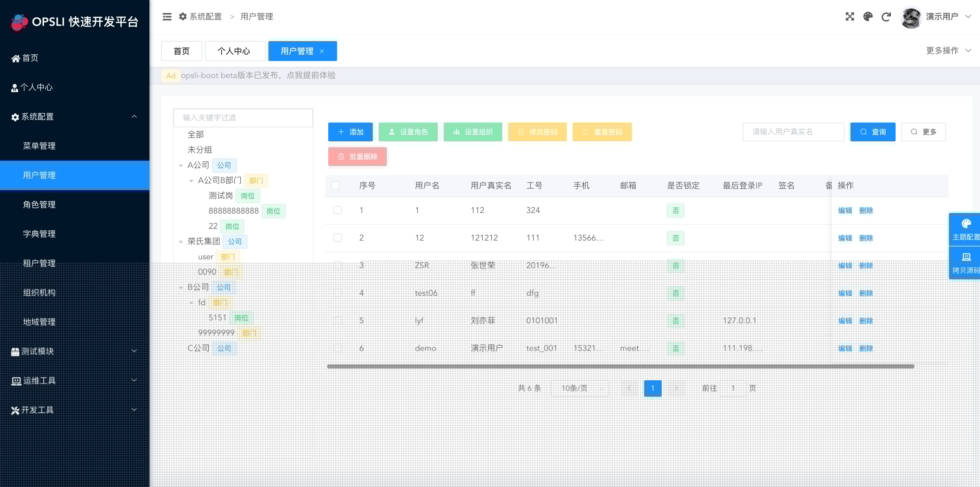This screenshot has width=980, height=487.
Task: Check the checkbox for row 1
Action: point(337,210)
